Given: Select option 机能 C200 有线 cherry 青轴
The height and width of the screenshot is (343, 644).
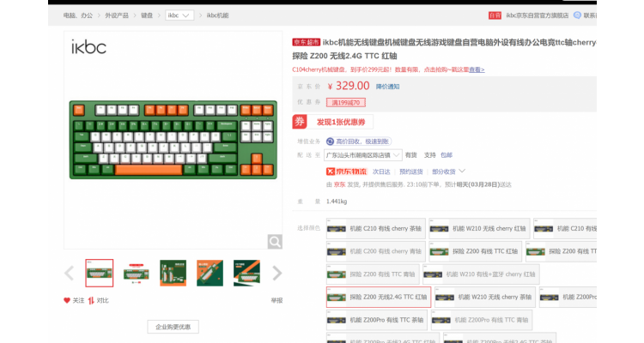Looking at the screenshot, I should pyautogui.click(x=376, y=251).
